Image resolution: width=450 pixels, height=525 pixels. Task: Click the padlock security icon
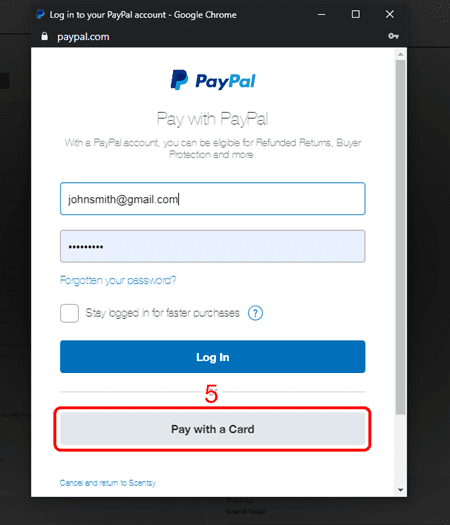(x=44, y=36)
